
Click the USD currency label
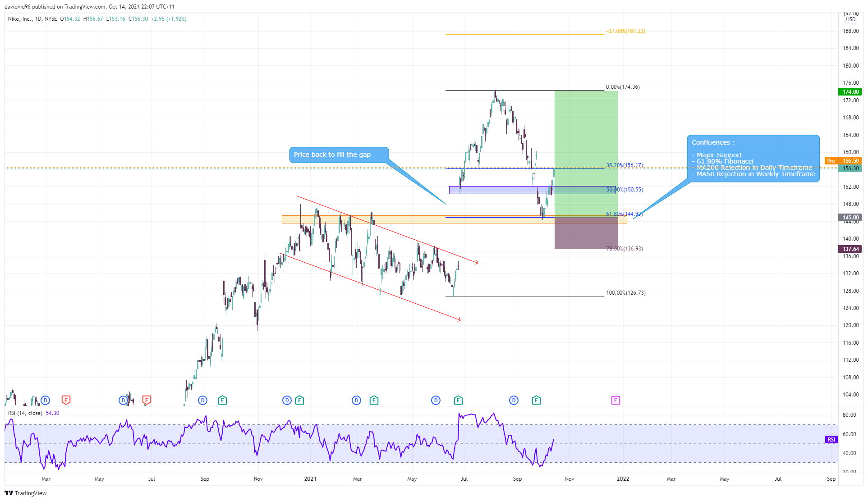pyautogui.click(x=850, y=19)
